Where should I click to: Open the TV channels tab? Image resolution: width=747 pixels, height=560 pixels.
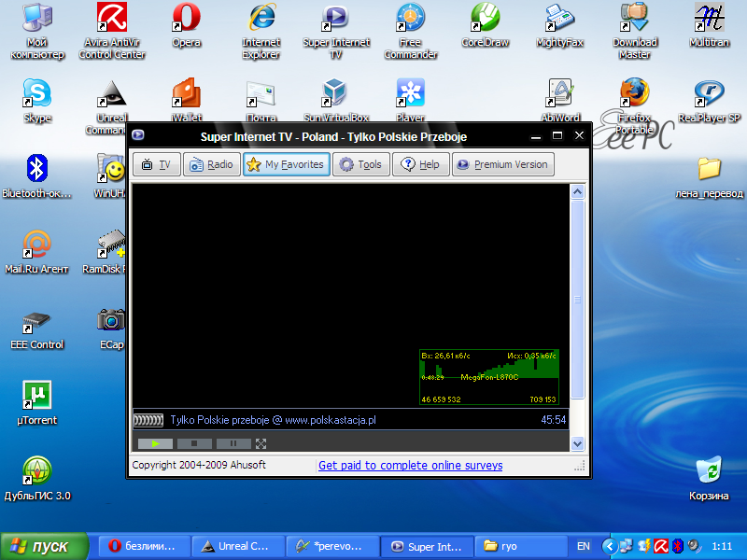coord(157,165)
